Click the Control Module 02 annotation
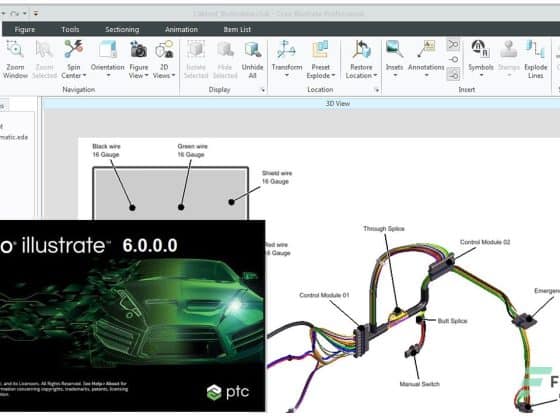Image resolution: width=560 pixels, height=420 pixels. tap(485, 242)
